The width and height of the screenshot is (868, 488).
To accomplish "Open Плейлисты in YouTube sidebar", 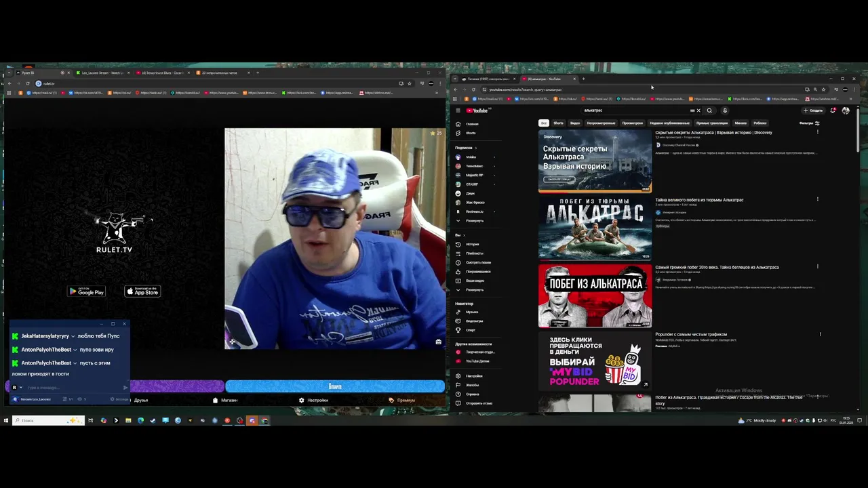I will [x=475, y=253].
